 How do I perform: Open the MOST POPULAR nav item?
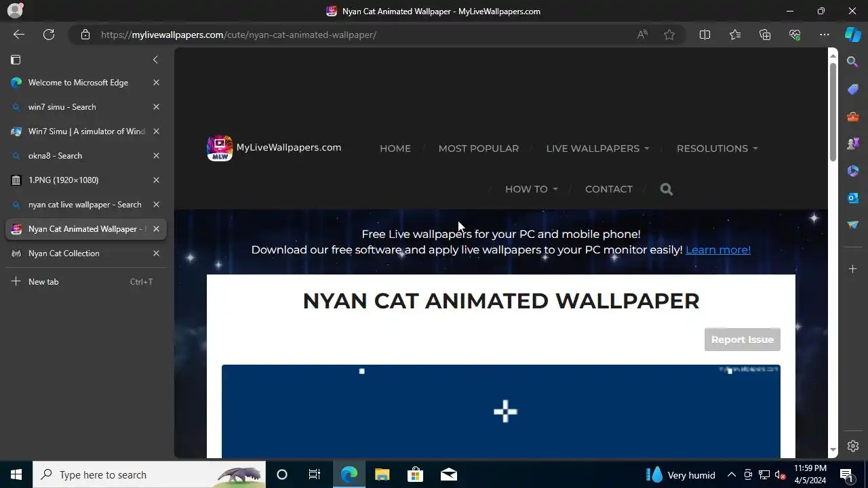(479, 148)
